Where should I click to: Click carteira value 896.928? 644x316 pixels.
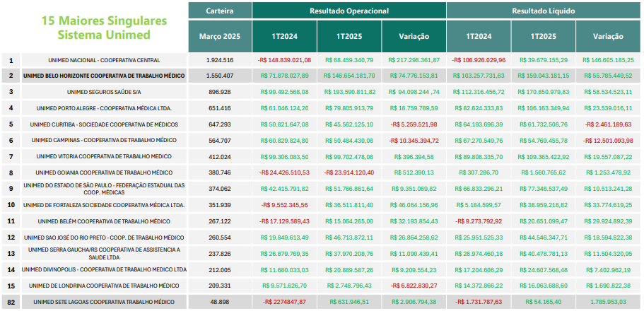pos(220,92)
